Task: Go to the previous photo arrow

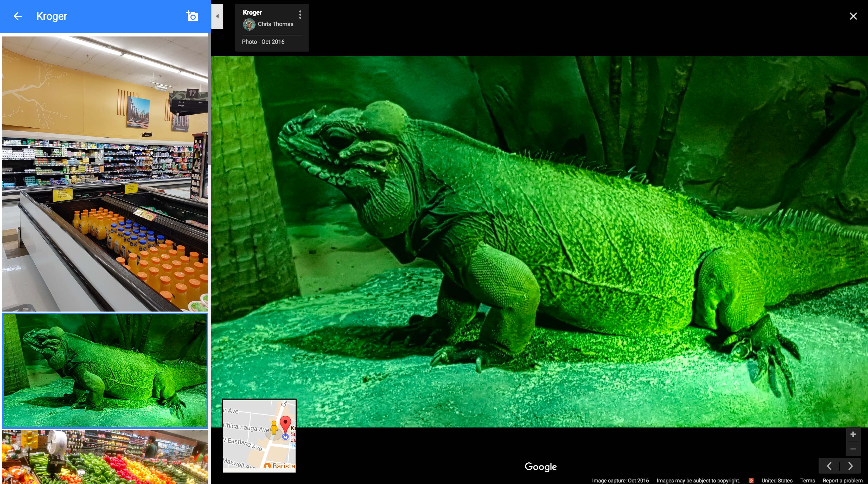Action: coord(829,466)
